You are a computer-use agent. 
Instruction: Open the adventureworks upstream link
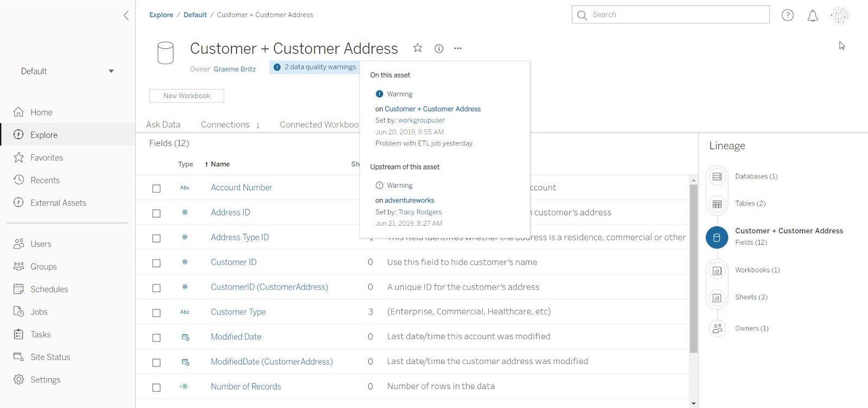click(409, 200)
